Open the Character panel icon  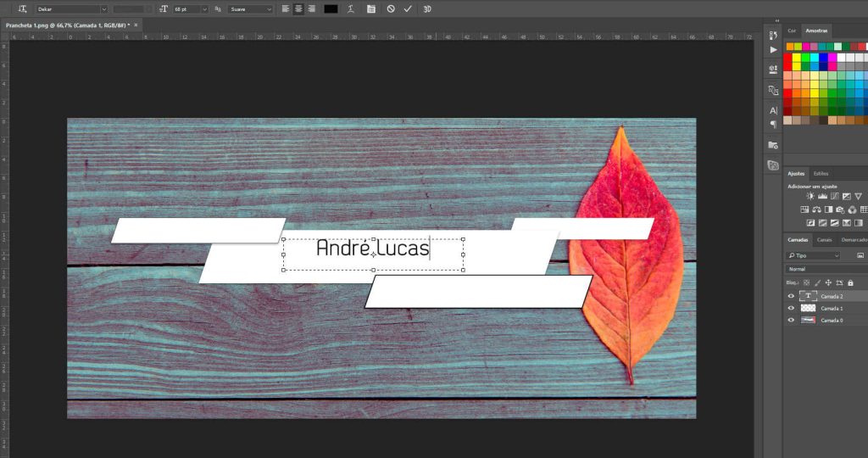[773, 110]
